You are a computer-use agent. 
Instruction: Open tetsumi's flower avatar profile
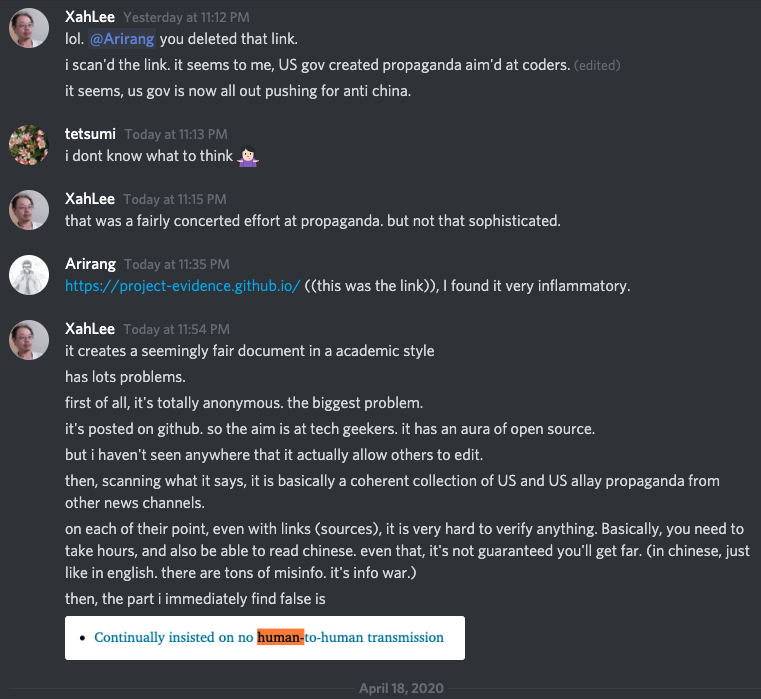(x=29, y=145)
